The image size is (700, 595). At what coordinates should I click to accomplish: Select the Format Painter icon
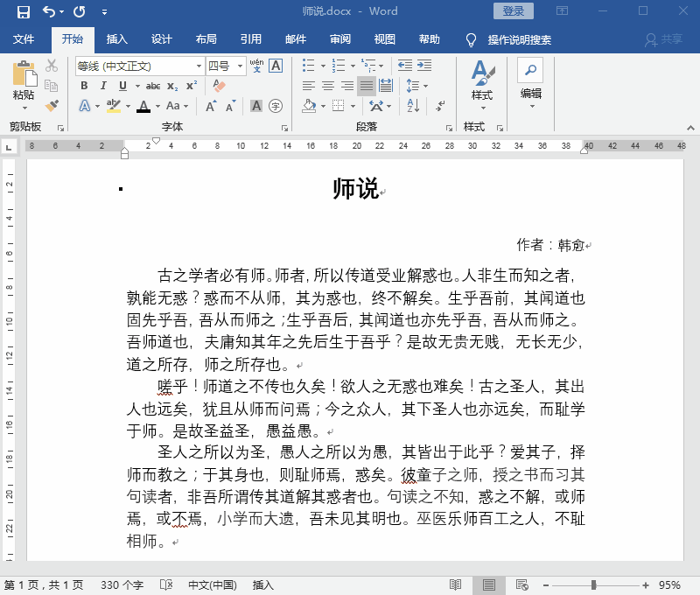(51, 107)
